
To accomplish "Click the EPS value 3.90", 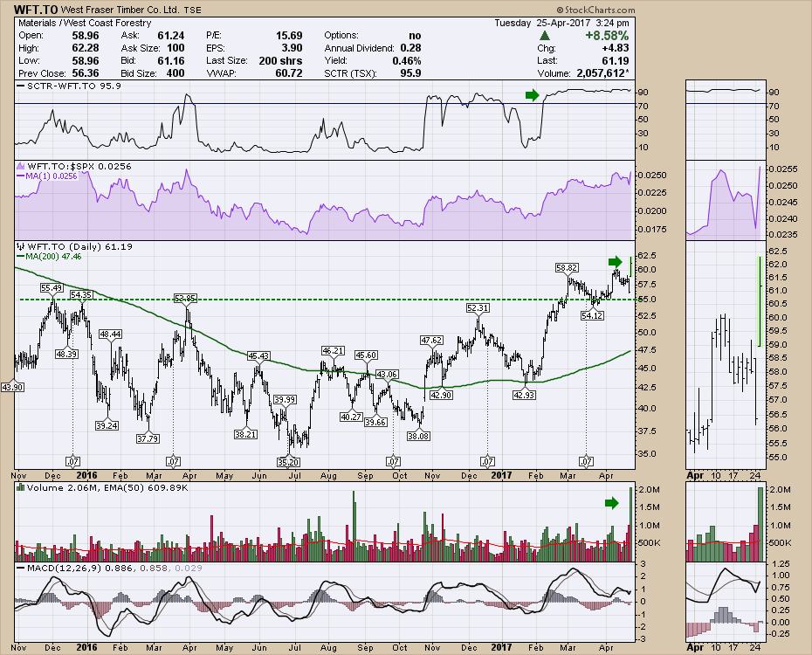I will coord(292,48).
